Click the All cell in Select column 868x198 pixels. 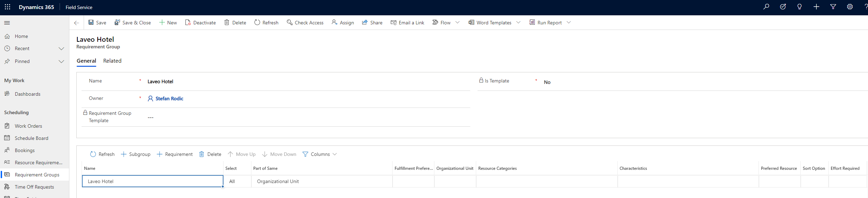(237, 181)
